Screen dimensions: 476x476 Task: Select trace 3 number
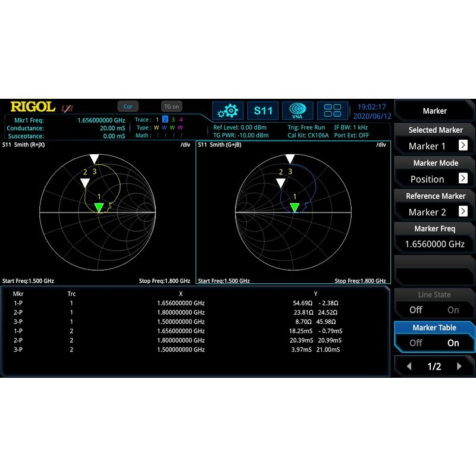[173, 120]
